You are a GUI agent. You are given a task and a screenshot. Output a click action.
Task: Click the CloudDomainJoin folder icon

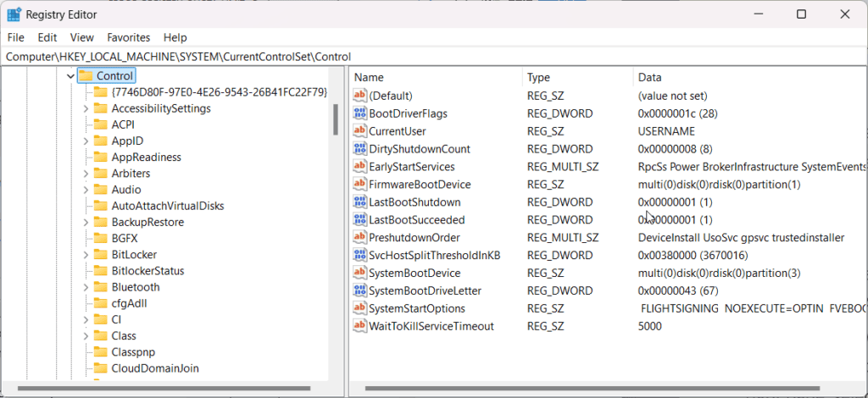click(x=100, y=368)
